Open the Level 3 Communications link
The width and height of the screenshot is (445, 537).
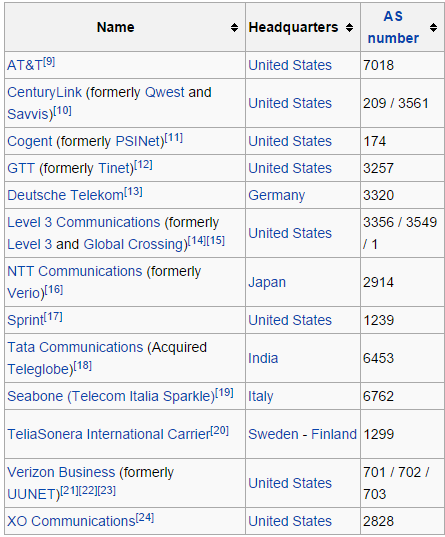click(84, 222)
